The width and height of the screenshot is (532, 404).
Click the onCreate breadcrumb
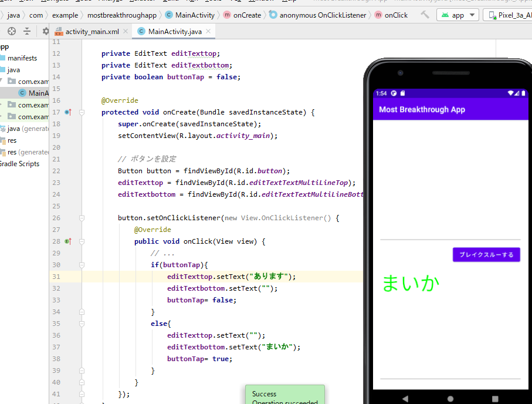coord(242,15)
